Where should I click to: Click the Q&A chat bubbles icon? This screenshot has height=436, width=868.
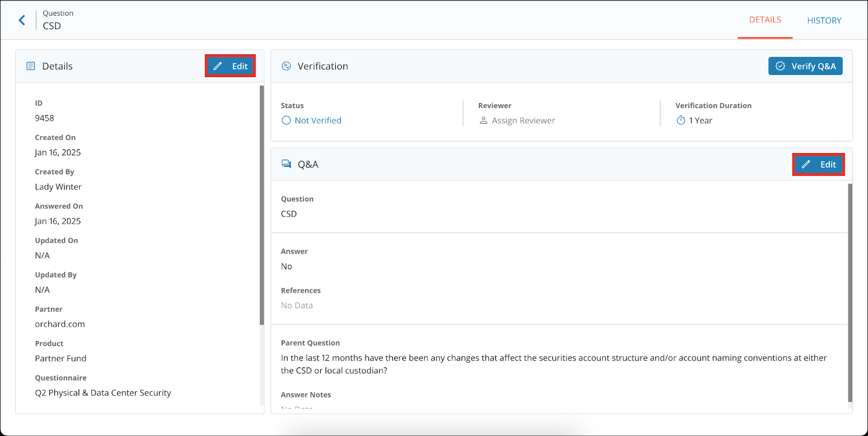coord(286,164)
